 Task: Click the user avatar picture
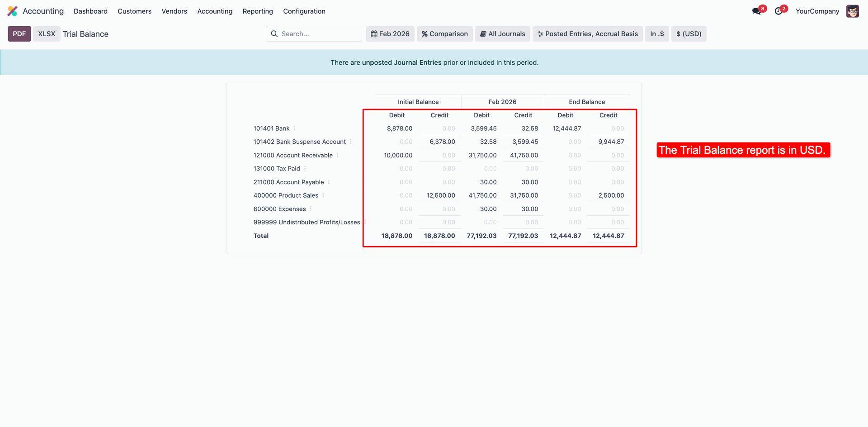click(x=852, y=11)
